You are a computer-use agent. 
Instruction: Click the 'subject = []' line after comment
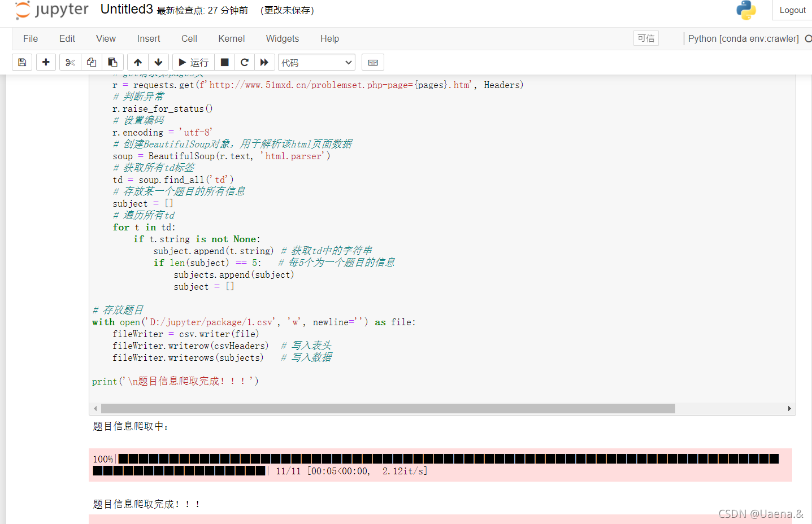pyautogui.click(x=143, y=203)
